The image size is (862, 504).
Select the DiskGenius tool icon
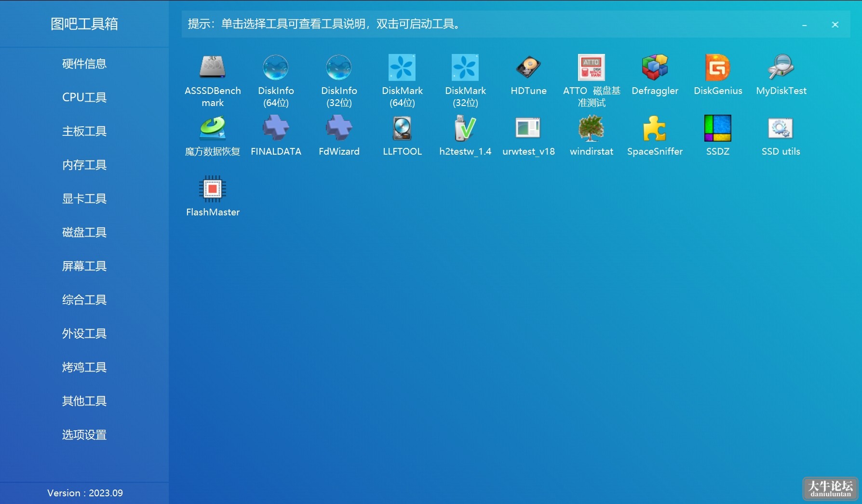tap(718, 67)
